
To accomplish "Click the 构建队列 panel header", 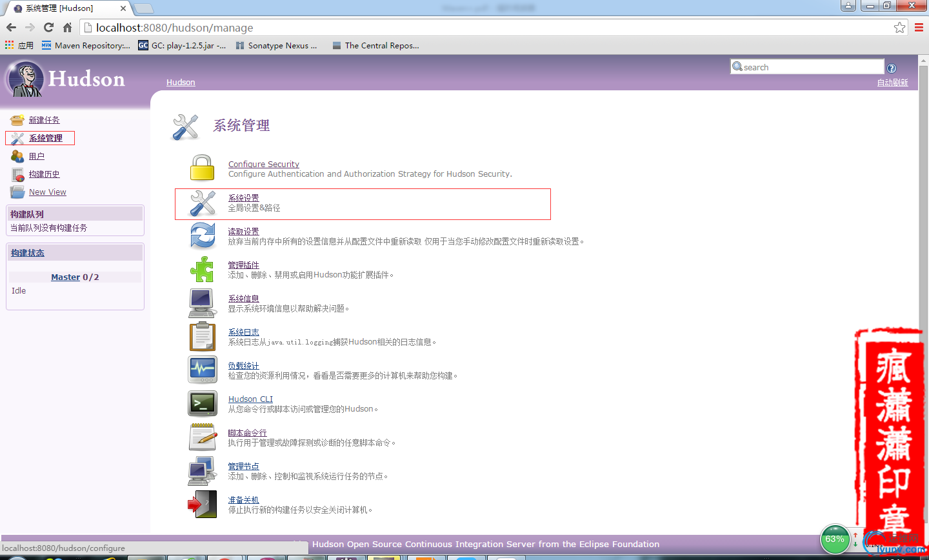I will pyautogui.click(x=75, y=214).
